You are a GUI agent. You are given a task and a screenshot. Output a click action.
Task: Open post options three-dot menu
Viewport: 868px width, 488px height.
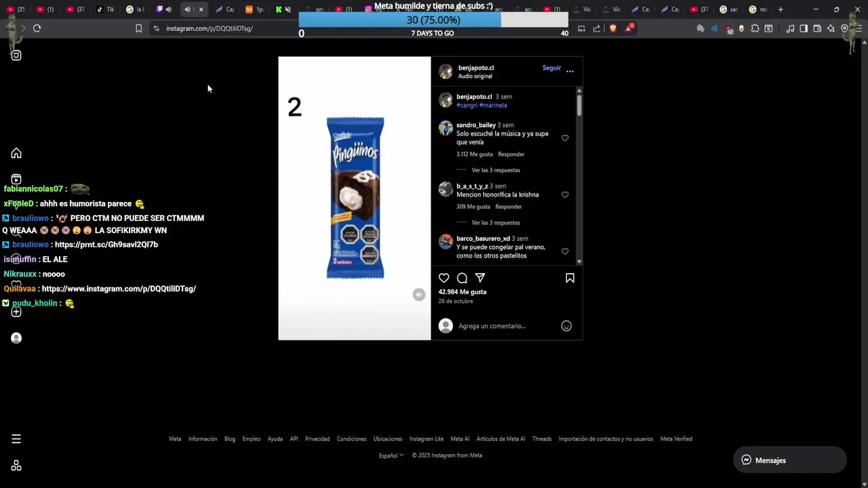(x=570, y=70)
